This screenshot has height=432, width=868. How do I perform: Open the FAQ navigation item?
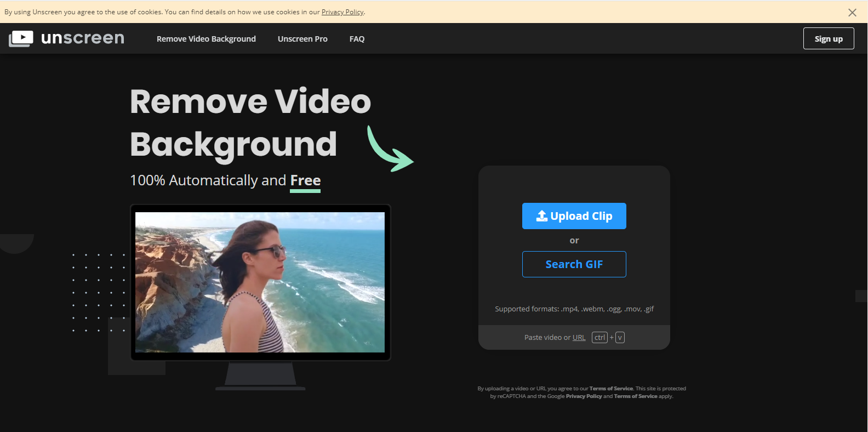(x=357, y=39)
